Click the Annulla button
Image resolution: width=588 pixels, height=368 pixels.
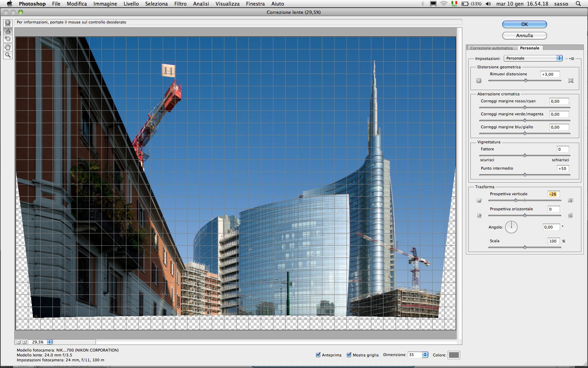[x=524, y=35]
